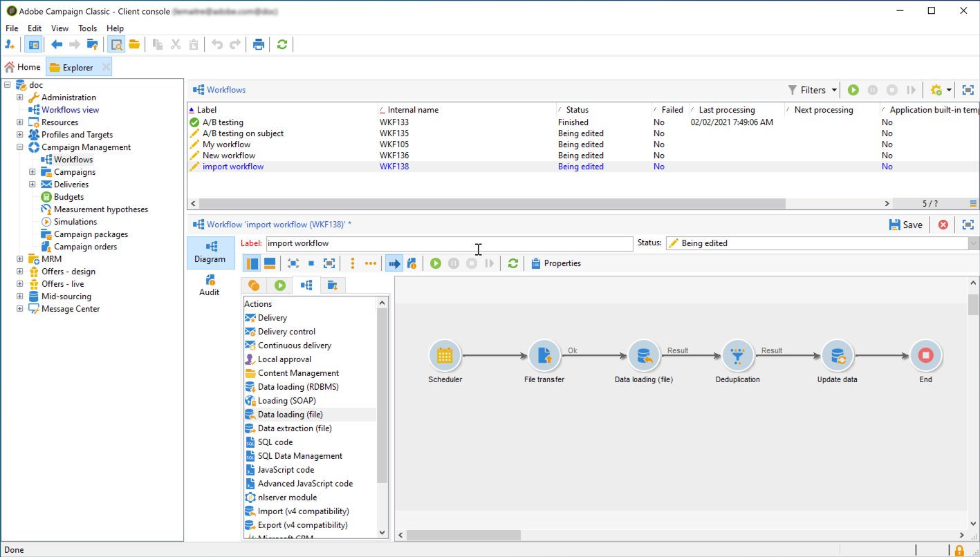
Task: Collapse the doc root tree node
Action: [8, 85]
